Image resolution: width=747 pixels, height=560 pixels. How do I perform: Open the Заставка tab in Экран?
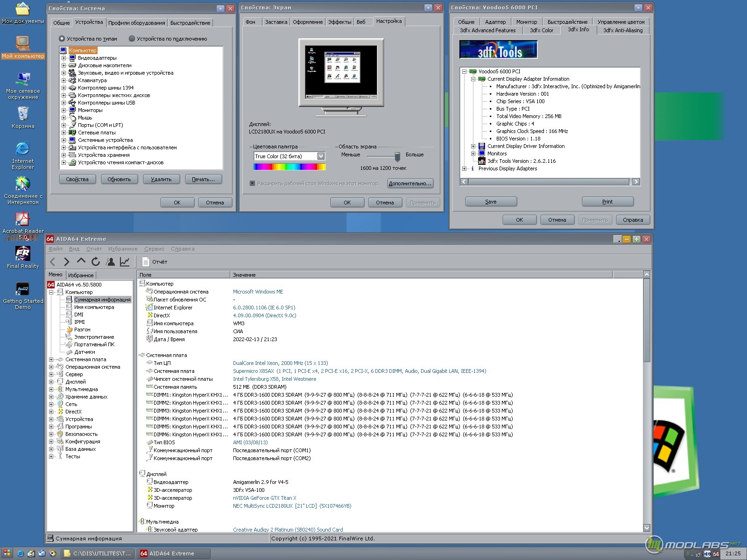tap(276, 22)
